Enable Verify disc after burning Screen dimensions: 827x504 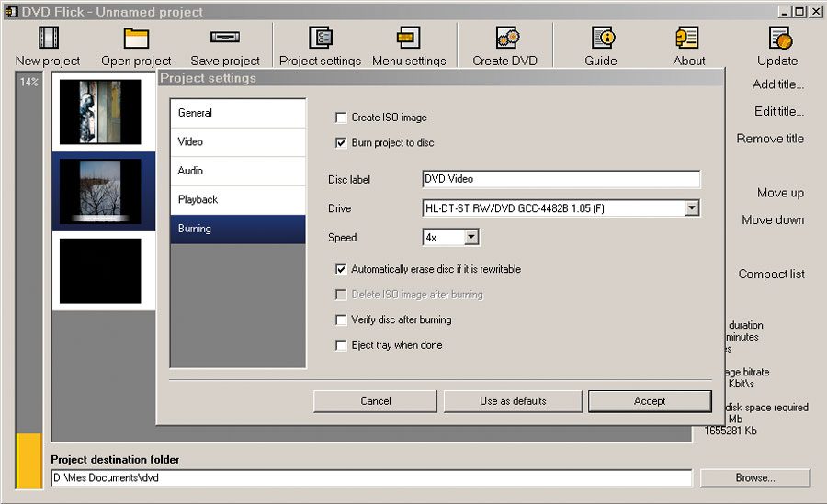[x=341, y=320]
